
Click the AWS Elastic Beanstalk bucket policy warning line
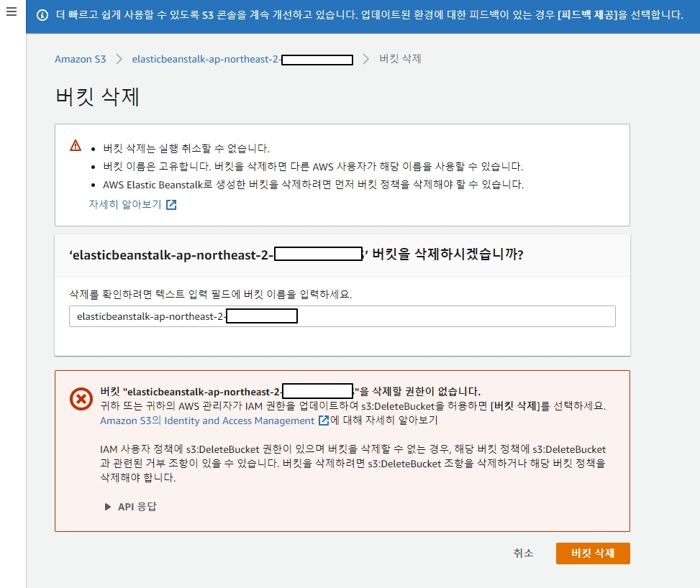click(x=314, y=185)
